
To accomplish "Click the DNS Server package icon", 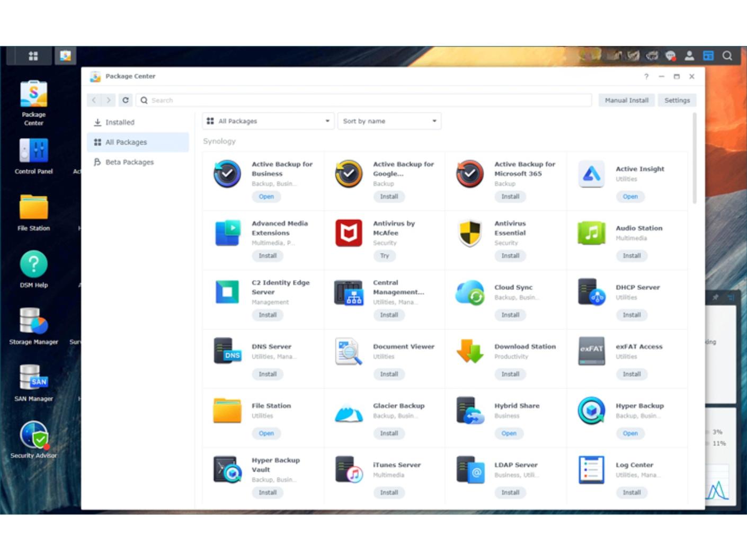I will click(x=227, y=351).
